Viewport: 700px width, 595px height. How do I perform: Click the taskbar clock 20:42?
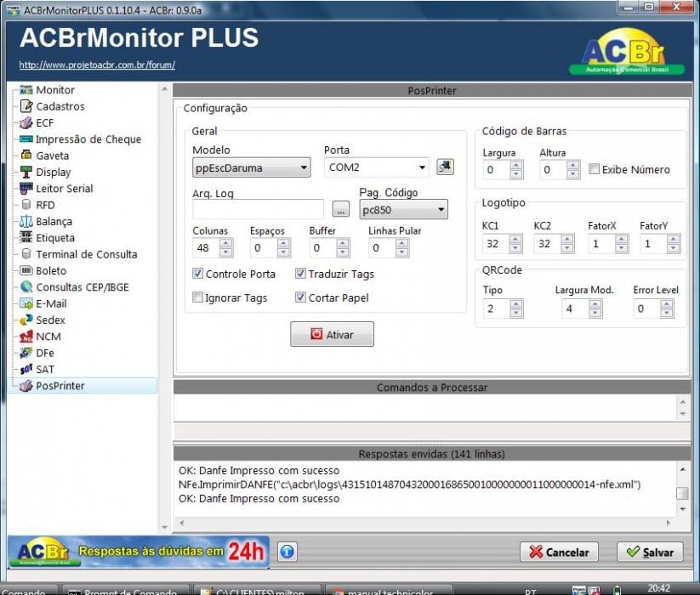tap(658, 588)
